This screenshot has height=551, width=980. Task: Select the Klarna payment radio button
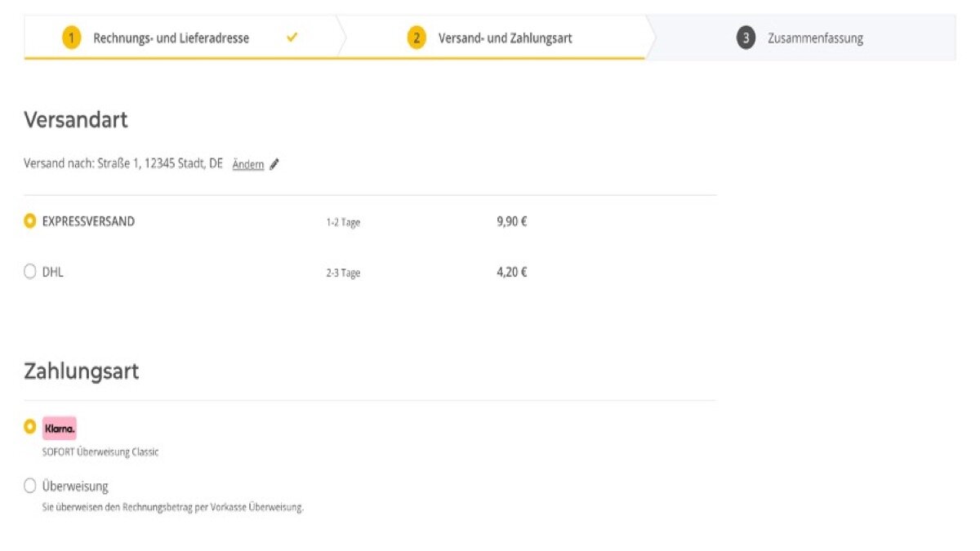(x=30, y=426)
